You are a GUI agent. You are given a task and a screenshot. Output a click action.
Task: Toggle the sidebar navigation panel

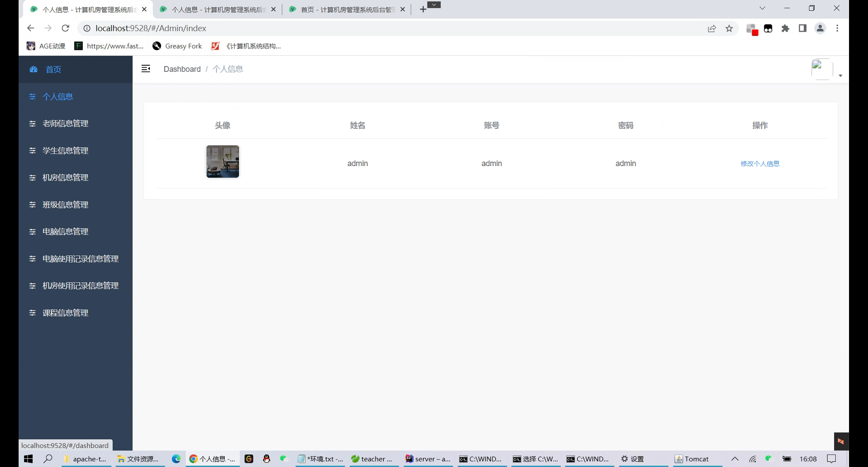click(145, 69)
